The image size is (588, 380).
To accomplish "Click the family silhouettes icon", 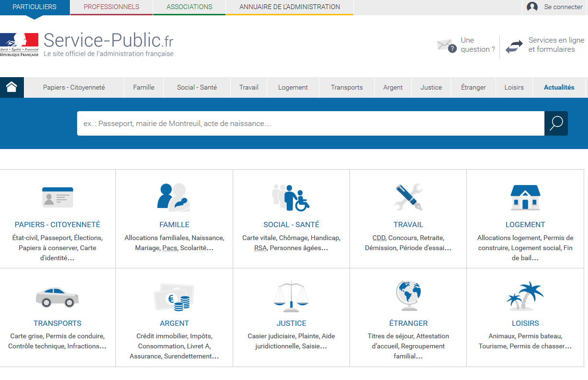I will point(174,197).
